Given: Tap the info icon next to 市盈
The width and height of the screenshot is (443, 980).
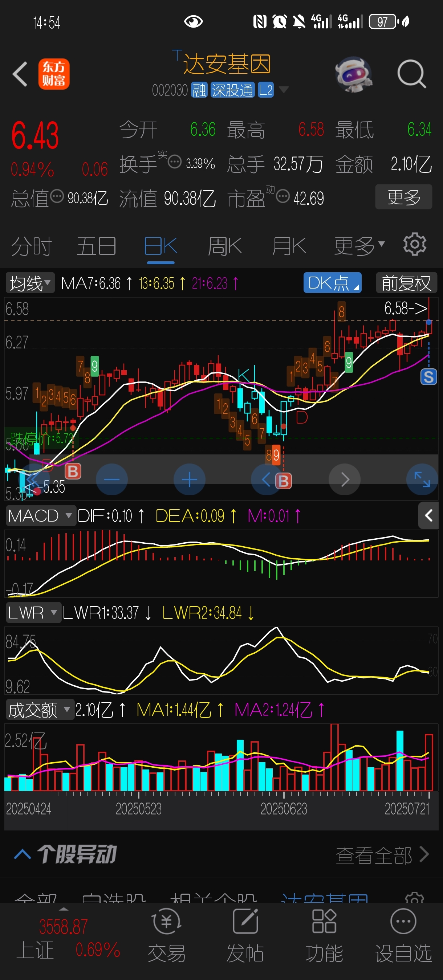Looking at the screenshot, I should (283, 196).
